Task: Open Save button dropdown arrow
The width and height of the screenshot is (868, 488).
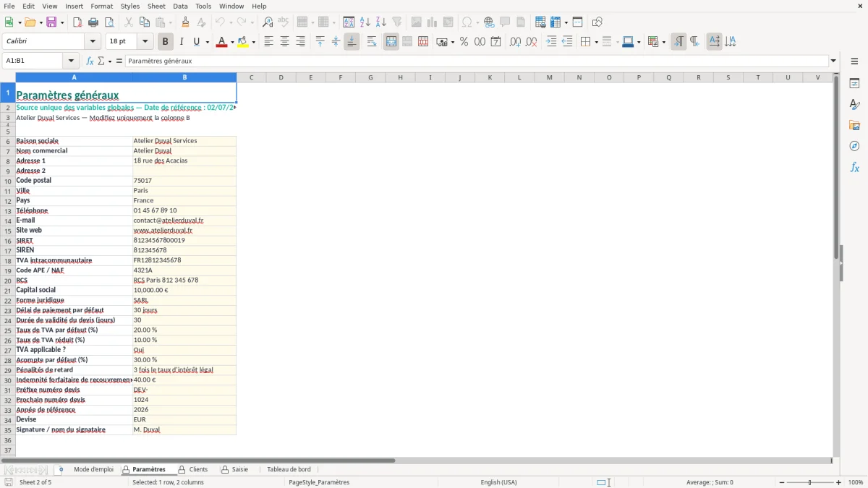Action: tap(62, 22)
